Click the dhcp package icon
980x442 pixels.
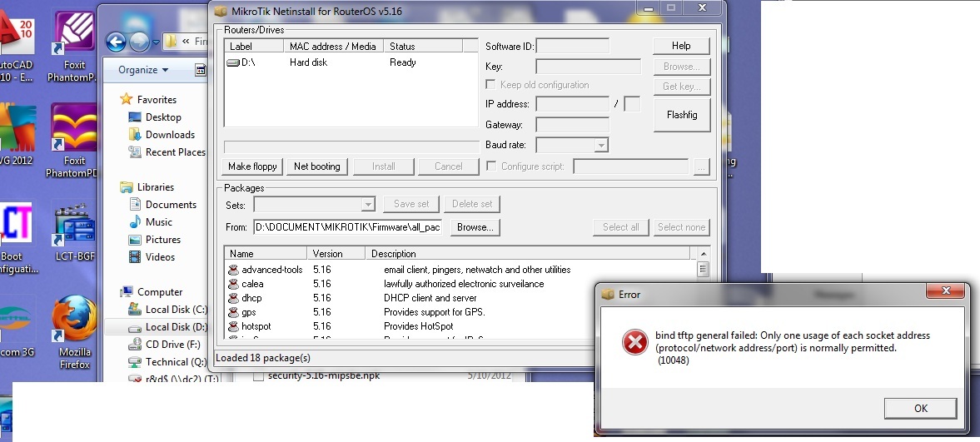coord(233,298)
